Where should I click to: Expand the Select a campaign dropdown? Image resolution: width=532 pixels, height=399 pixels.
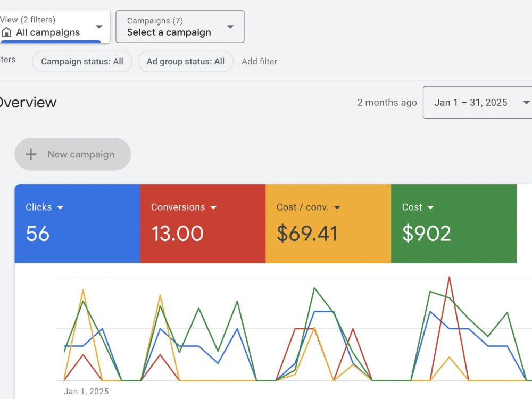[230, 27]
